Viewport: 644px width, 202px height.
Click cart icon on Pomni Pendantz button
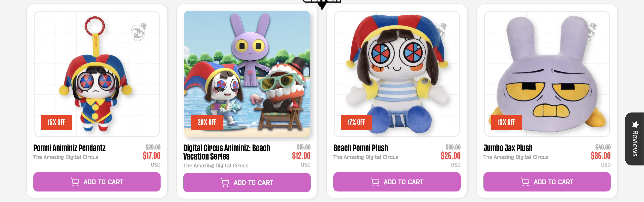click(x=75, y=182)
